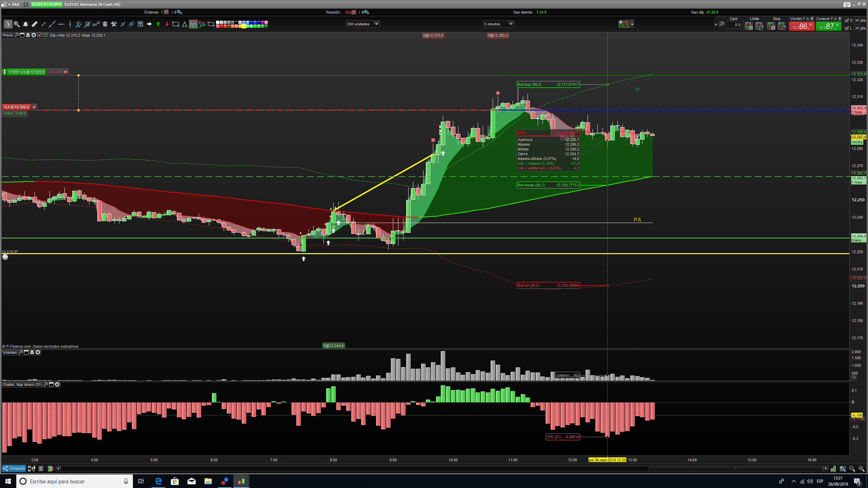Select the green up-arrow drawing tool
The image size is (868, 488).
pos(158,24)
